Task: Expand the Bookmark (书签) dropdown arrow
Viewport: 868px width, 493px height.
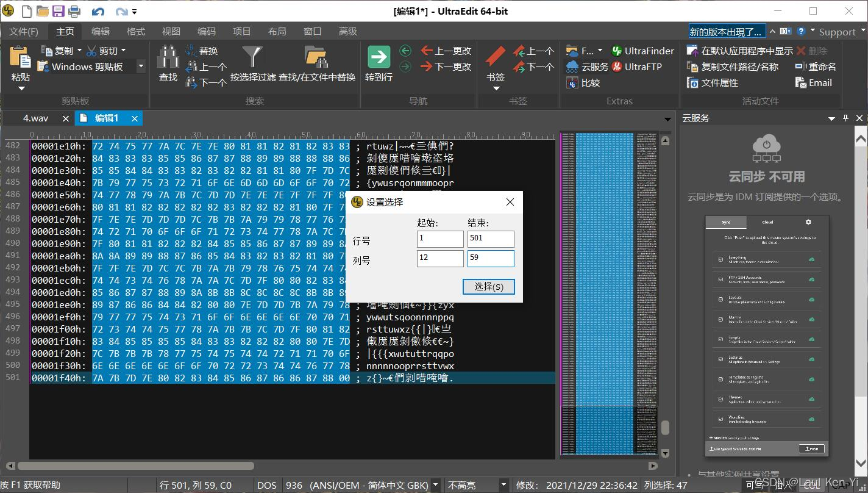Action: point(496,89)
